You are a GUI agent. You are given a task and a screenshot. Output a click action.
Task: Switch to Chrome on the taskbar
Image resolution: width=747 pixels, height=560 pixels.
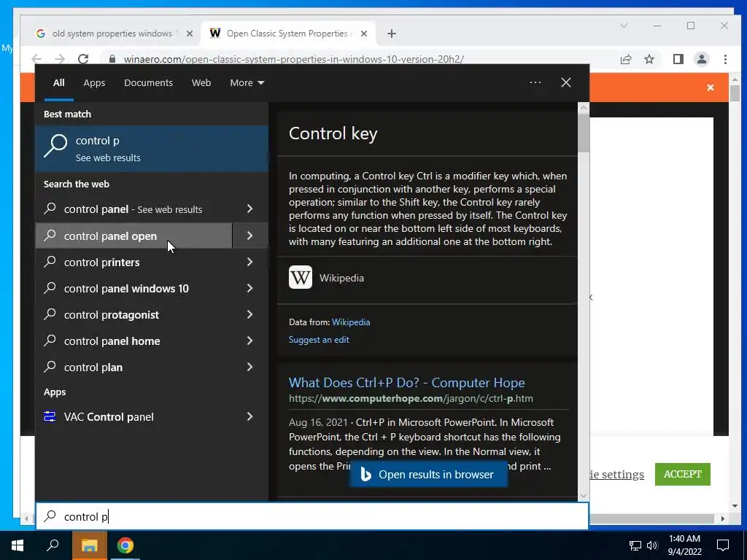tap(125, 545)
